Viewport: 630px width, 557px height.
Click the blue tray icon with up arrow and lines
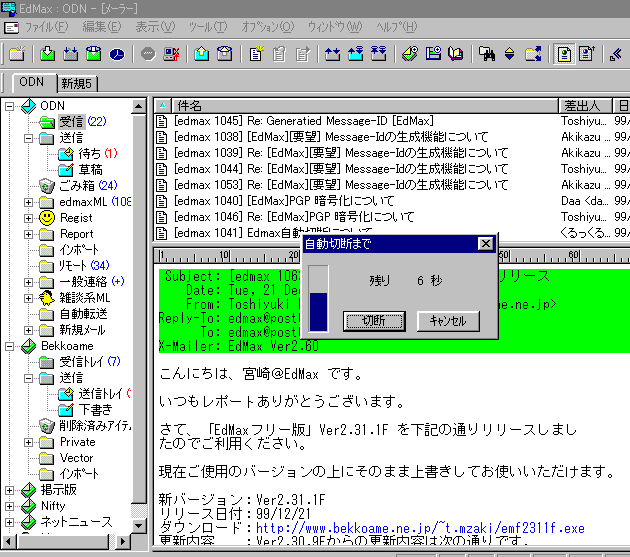tap(356, 53)
